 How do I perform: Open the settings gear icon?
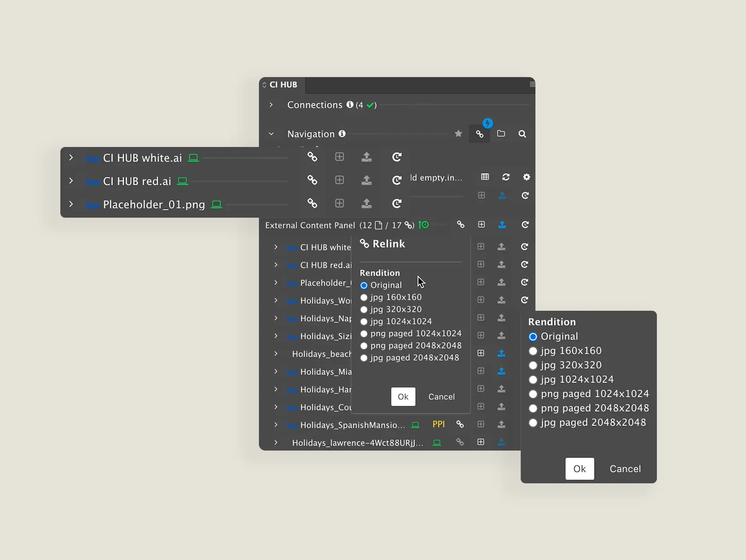pos(527,177)
